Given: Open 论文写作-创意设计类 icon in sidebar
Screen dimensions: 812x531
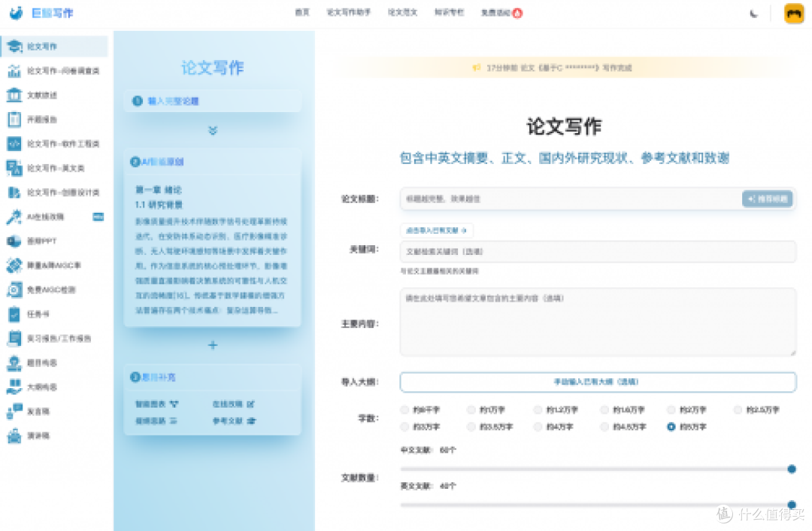Looking at the screenshot, I should (14, 193).
